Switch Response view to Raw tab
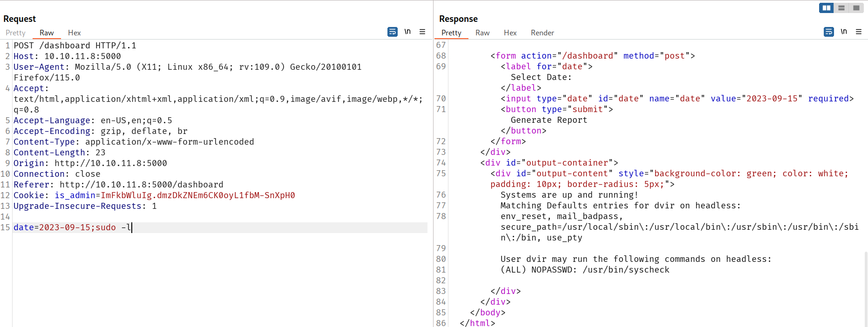The width and height of the screenshot is (868, 327). [x=482, y=33]
